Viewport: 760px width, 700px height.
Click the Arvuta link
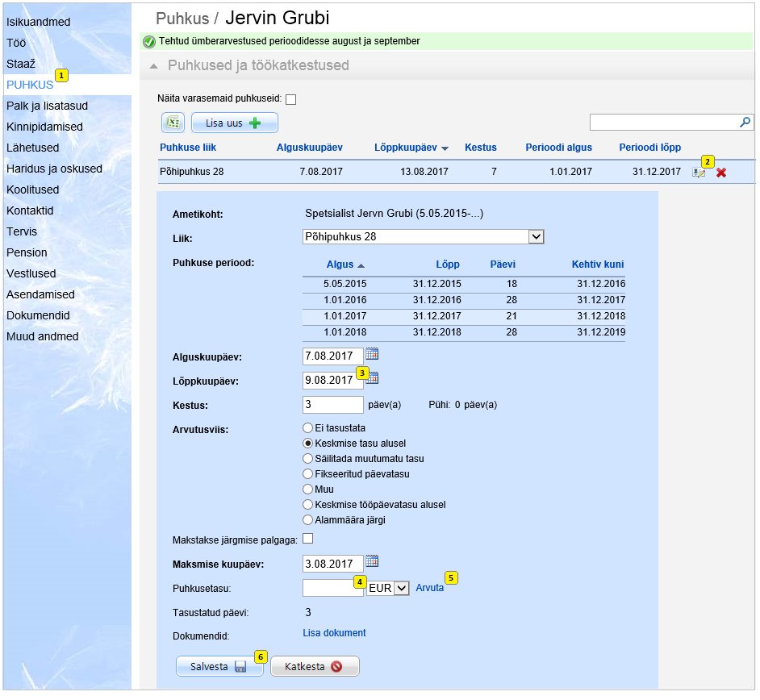pos(429,588)
